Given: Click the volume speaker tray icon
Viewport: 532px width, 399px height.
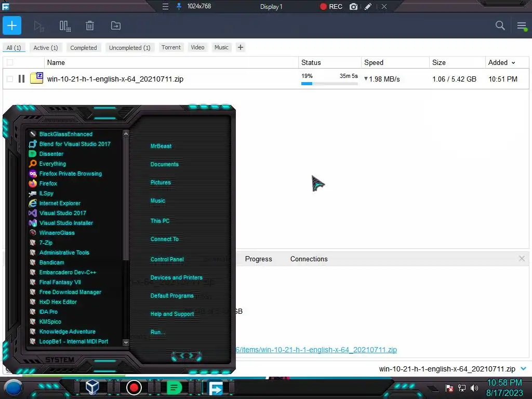Looking at the screenshot, I should click(474, 388).
